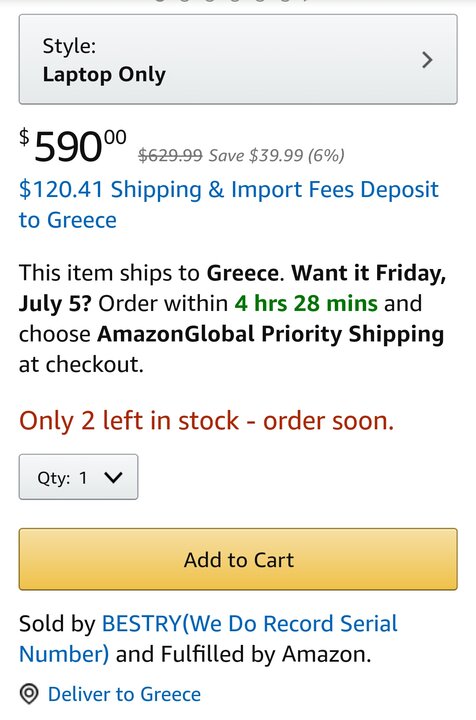This screenshot has height=720, width=476.
Task: Click the AmazonGlobal Priority Shipping text
Action: [270, 334]
